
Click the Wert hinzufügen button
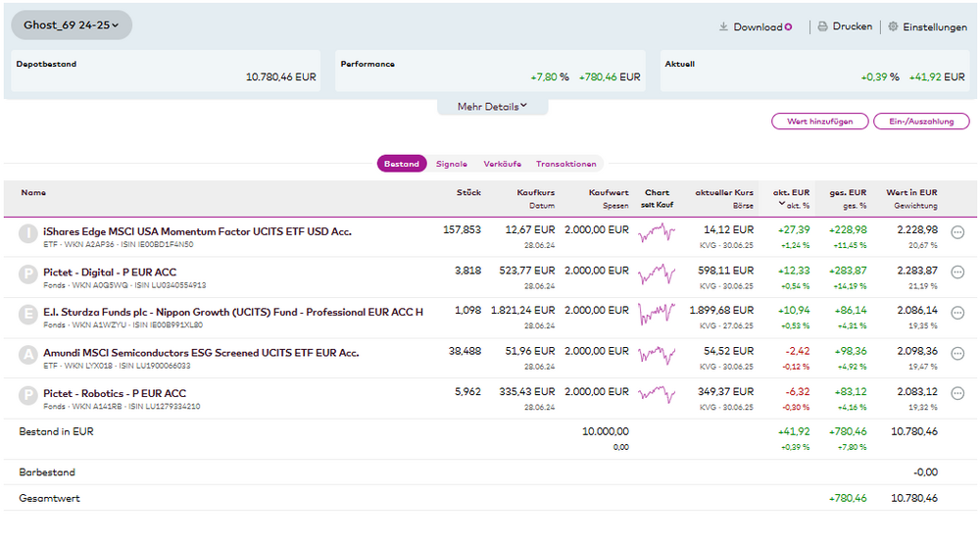click(x=820, y=122)
